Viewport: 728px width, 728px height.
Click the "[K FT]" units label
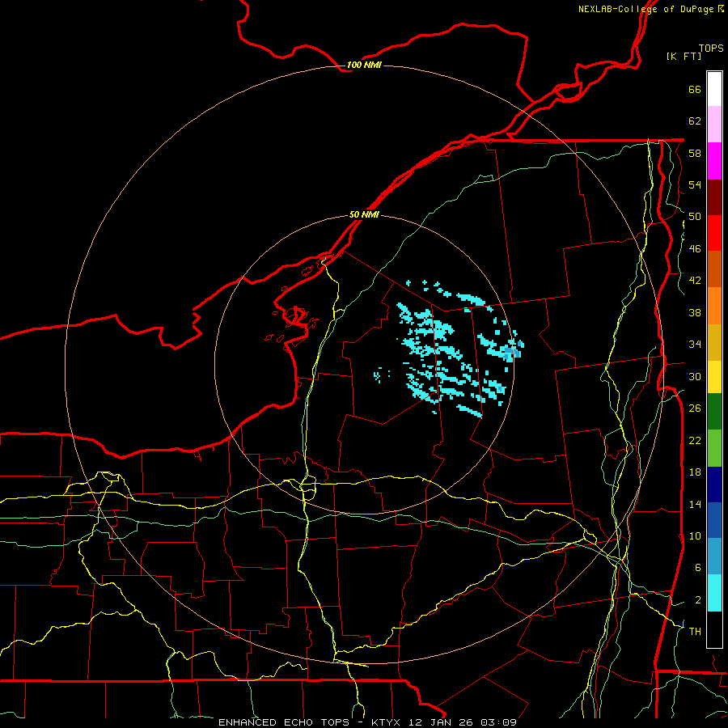pyautogui.click(x=684, y=56)
